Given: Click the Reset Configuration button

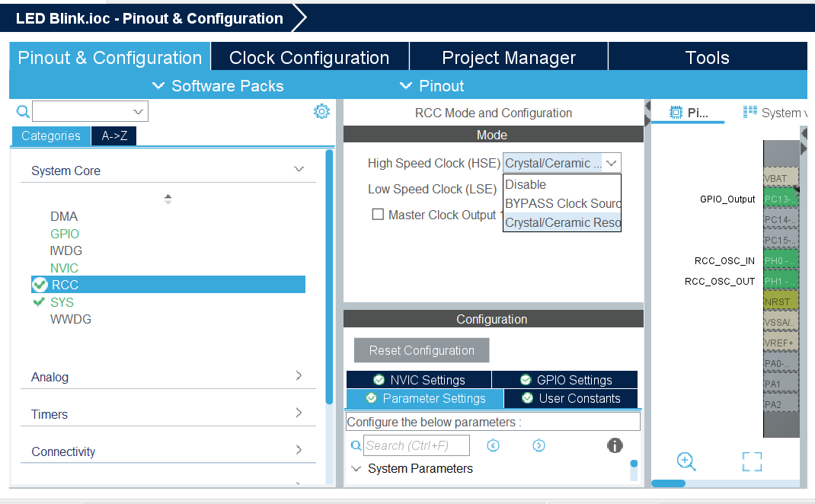Looking at the screenshot, I should coord(421,350).
